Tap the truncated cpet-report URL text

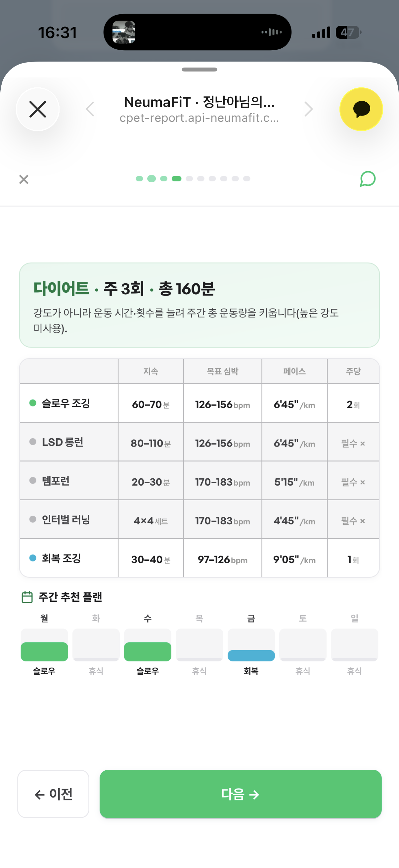tap(199, 118)
